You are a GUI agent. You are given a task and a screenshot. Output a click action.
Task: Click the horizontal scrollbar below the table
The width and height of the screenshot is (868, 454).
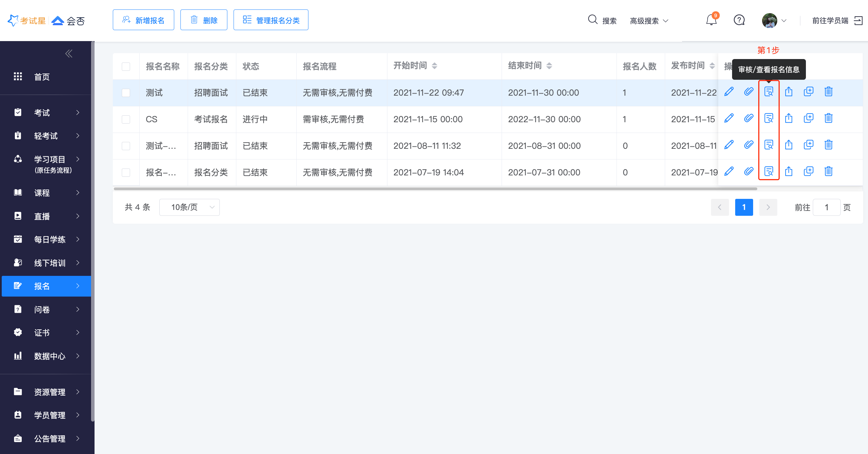(x=435, y=189)
